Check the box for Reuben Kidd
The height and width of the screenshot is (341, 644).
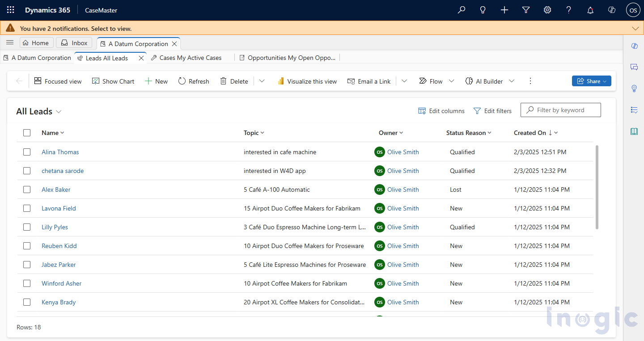coord(27,246)
